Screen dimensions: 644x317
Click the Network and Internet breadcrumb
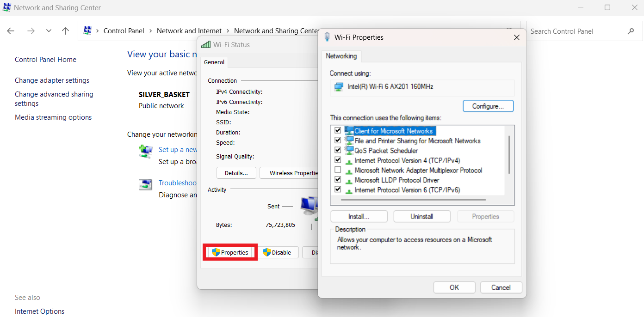189,31
